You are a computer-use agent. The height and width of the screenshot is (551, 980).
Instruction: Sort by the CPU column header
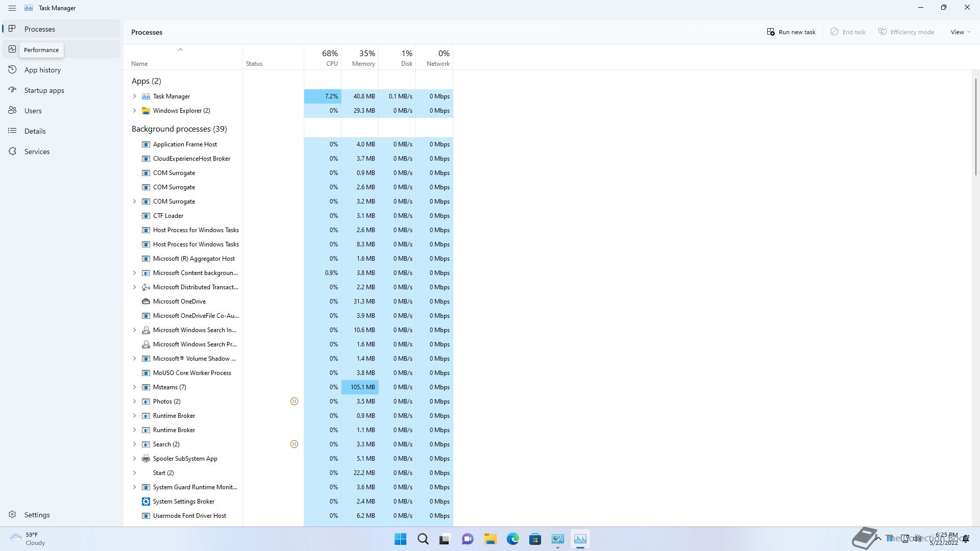point(323,57)
